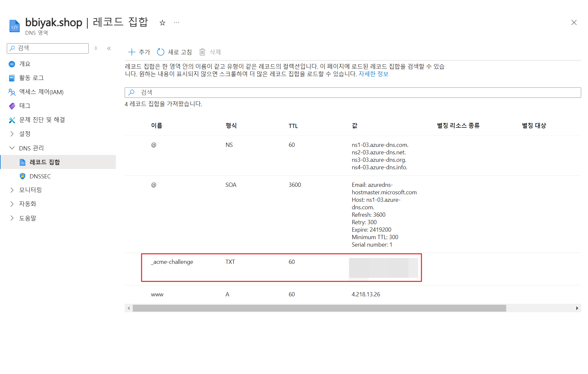This screenshot has width=588, height=374.
Task: Open the 자세한 정보 link
Action: [373, 74]
